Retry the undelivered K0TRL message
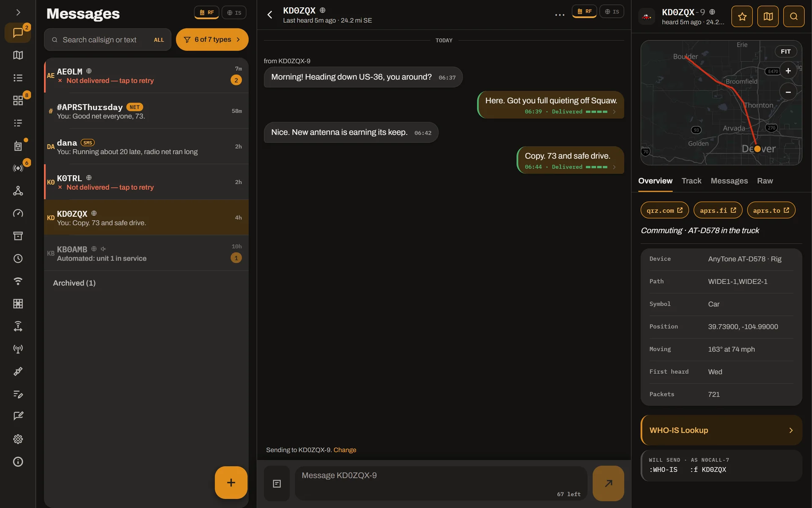812x508 pixels. 110,188
